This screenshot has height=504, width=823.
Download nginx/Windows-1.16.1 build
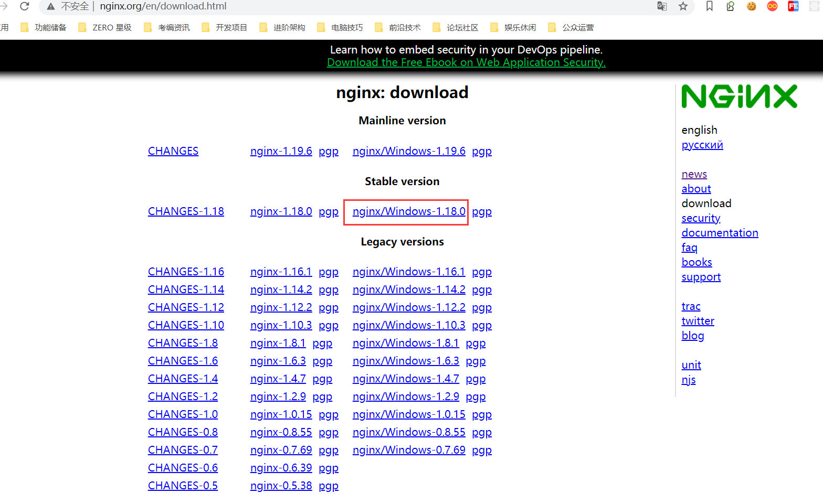[x=409, y=272]
